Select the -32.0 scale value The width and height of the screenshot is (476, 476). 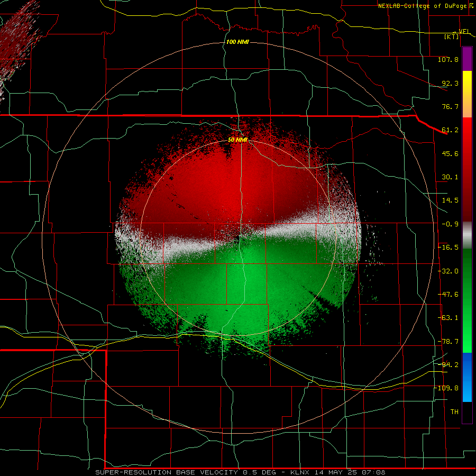point(448,271)
